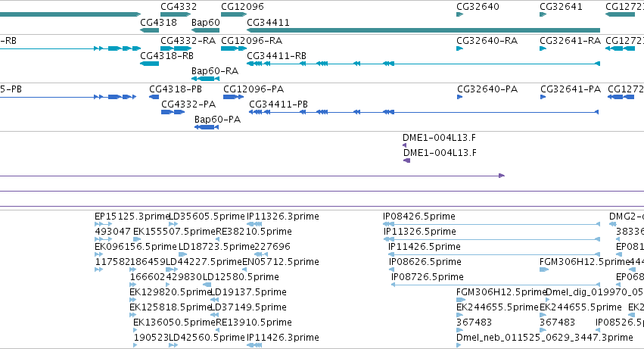
Task: Click transcript label CG12096-RA
Action: (251, 41)
